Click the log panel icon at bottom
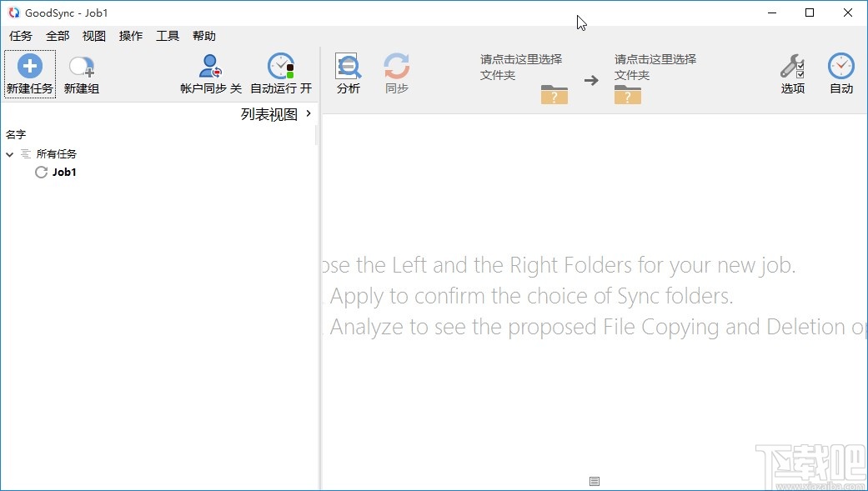The width and height of the screenshot is (868, 491). 595,481
